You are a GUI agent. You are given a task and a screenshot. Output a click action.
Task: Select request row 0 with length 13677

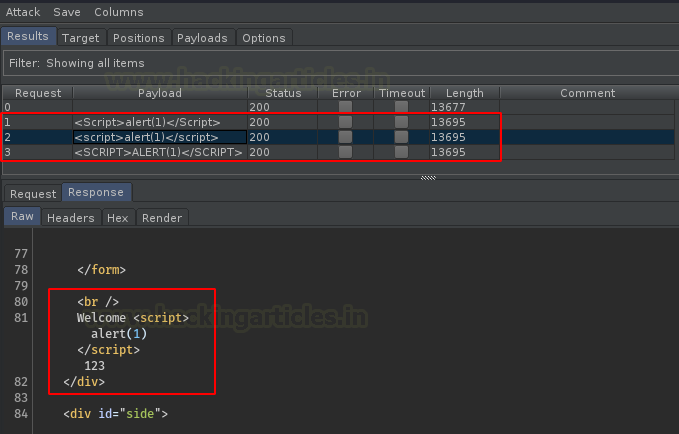[x=339, y=107]
